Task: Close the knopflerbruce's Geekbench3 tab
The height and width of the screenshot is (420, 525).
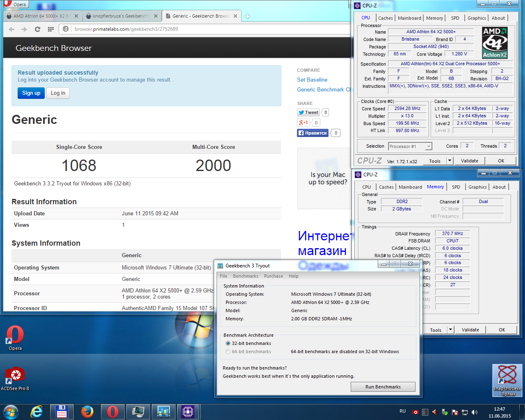Action: click(x=156, y=16)
